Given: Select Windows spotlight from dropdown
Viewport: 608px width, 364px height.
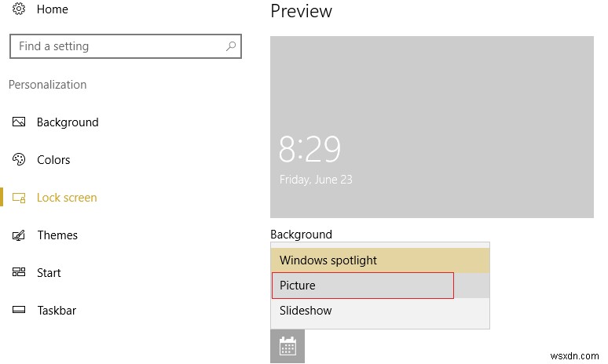Looking at the screenshot, I should [x=380, y=260].
